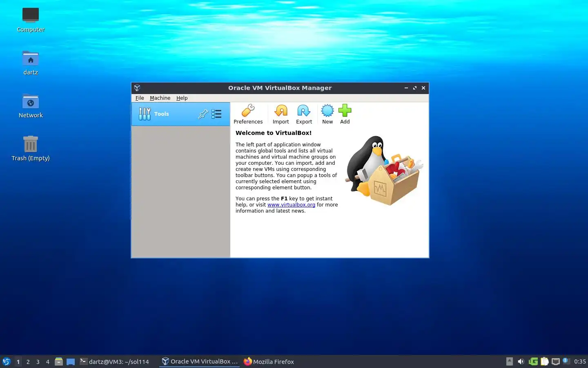Open the dartz home folder icon
This screenshot has height=368, width=588.
point(31,63)
